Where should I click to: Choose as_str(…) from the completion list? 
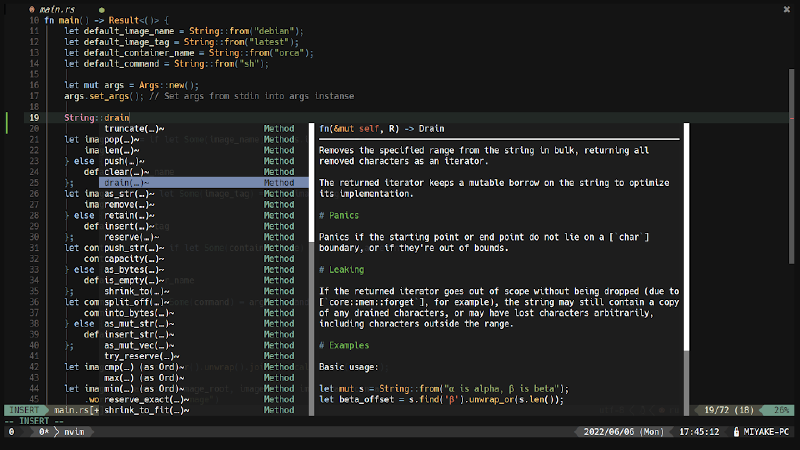pos(204,193)
